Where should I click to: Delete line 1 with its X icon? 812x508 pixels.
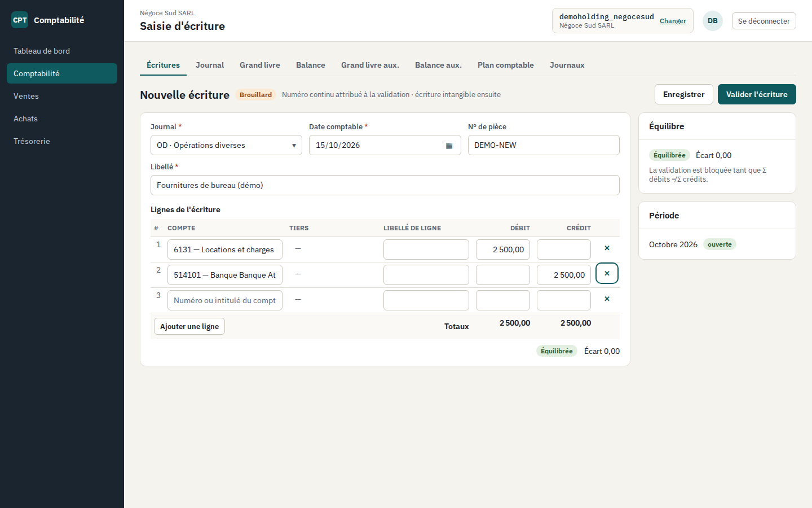coord(607,248)
